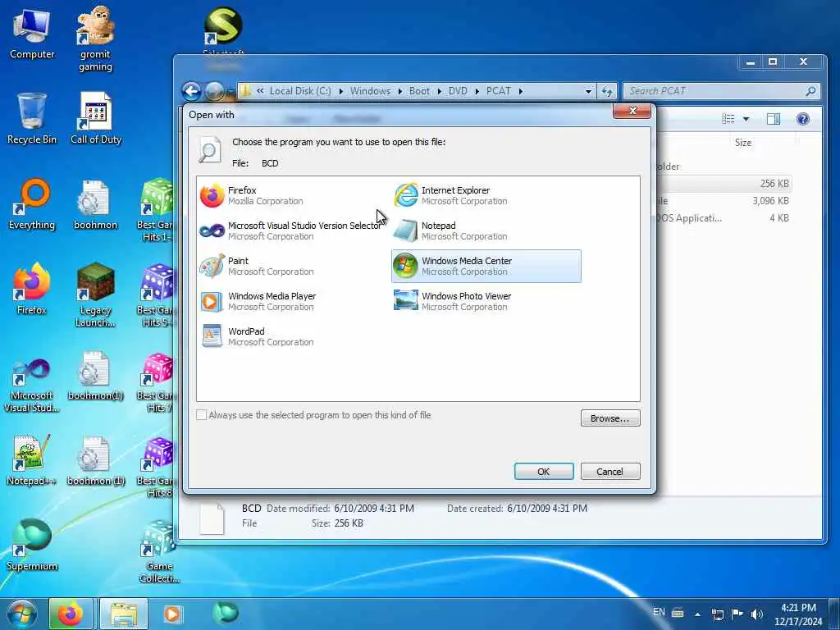Select the Notepad++ desktop shortcut

click(32, 461)
